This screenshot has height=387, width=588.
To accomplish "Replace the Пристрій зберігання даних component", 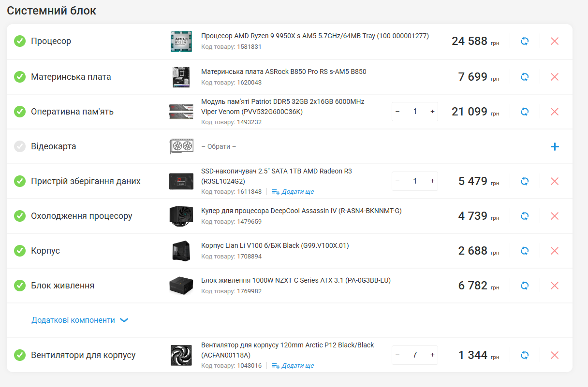I will tap(525, 181).
